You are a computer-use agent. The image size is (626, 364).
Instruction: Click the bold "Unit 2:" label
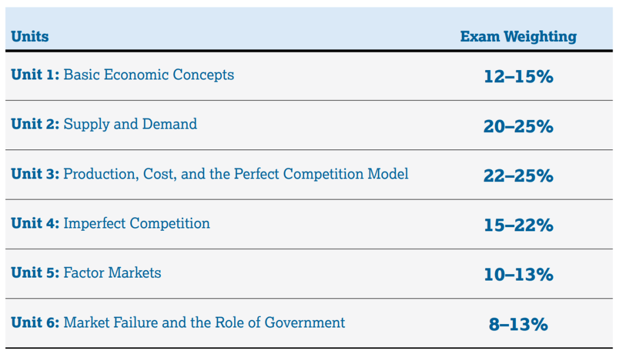coord(35,124)
